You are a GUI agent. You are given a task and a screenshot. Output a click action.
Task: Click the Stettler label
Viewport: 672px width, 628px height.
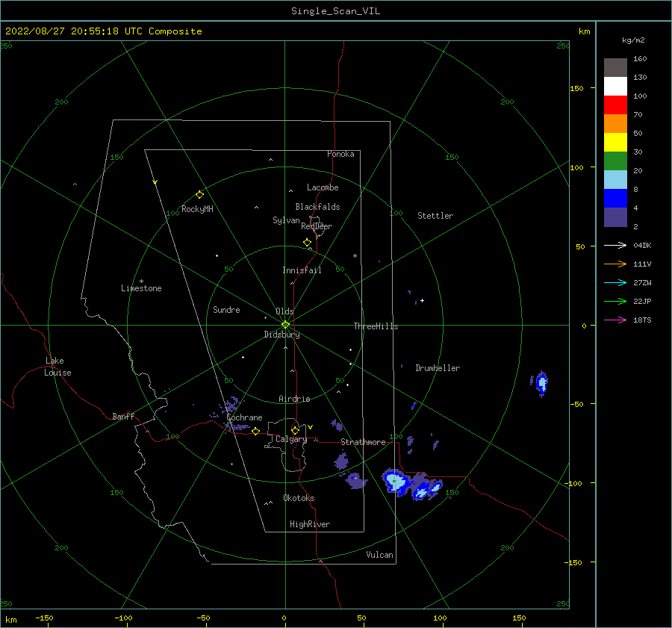[x=435, y=216]
